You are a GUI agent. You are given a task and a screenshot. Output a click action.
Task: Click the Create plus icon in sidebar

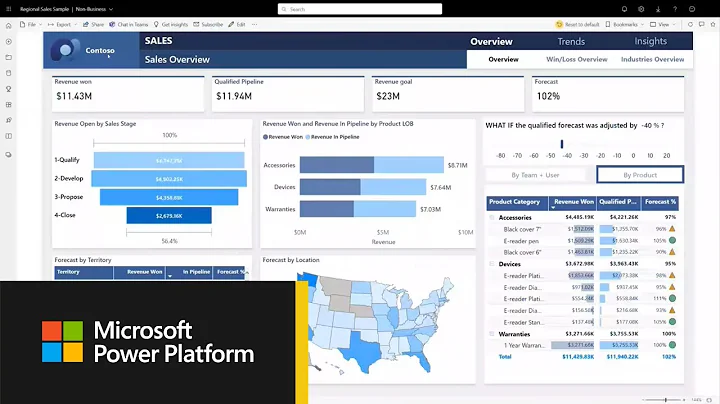coord(8,42)
